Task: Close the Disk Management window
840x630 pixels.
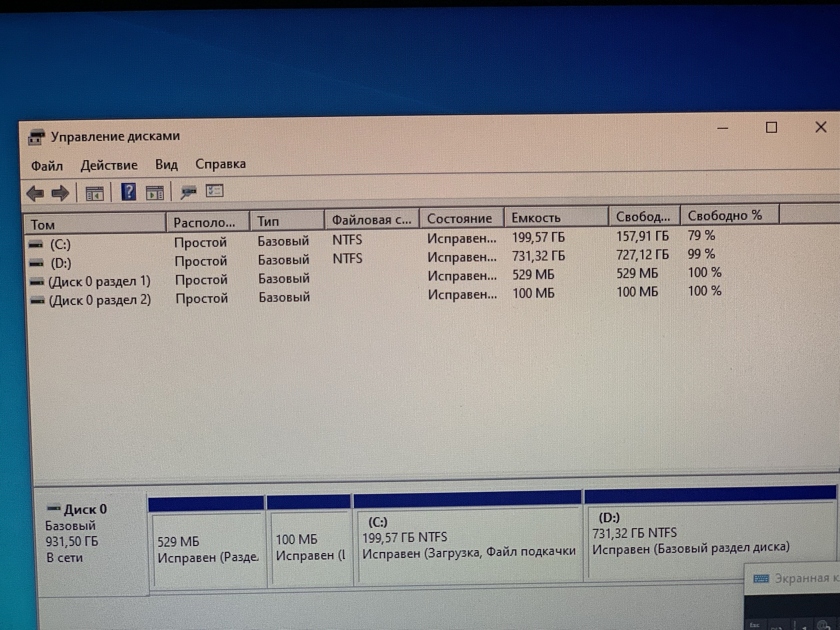Action: (x=821, y=127)
